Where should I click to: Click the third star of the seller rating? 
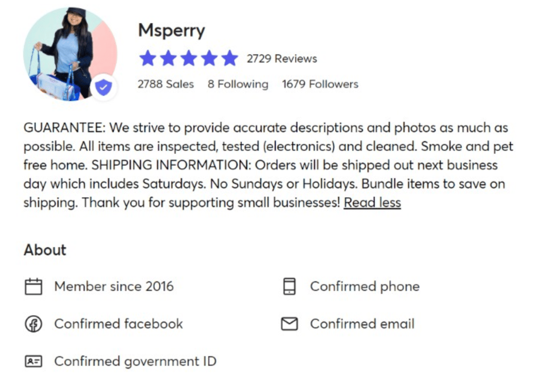(188, 58)
